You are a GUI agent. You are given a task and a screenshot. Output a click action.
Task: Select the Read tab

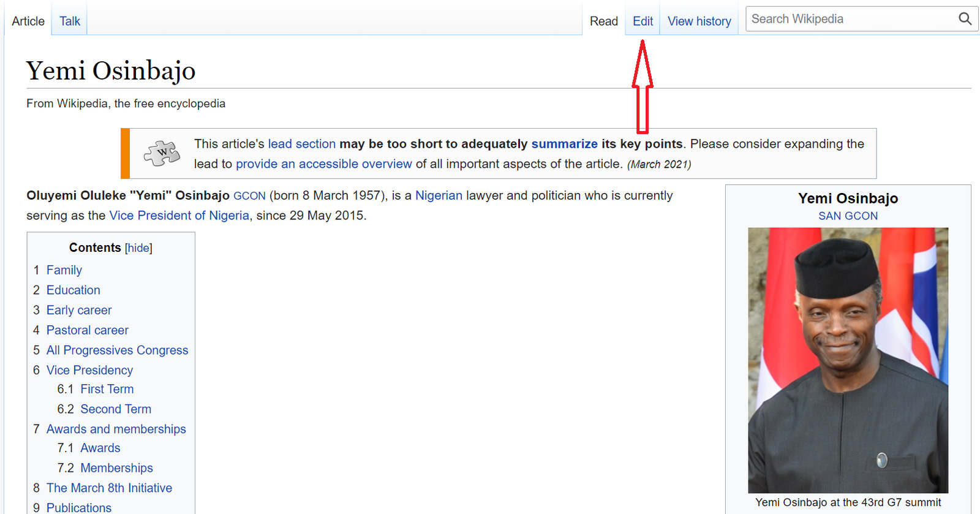tap(604, 21)
